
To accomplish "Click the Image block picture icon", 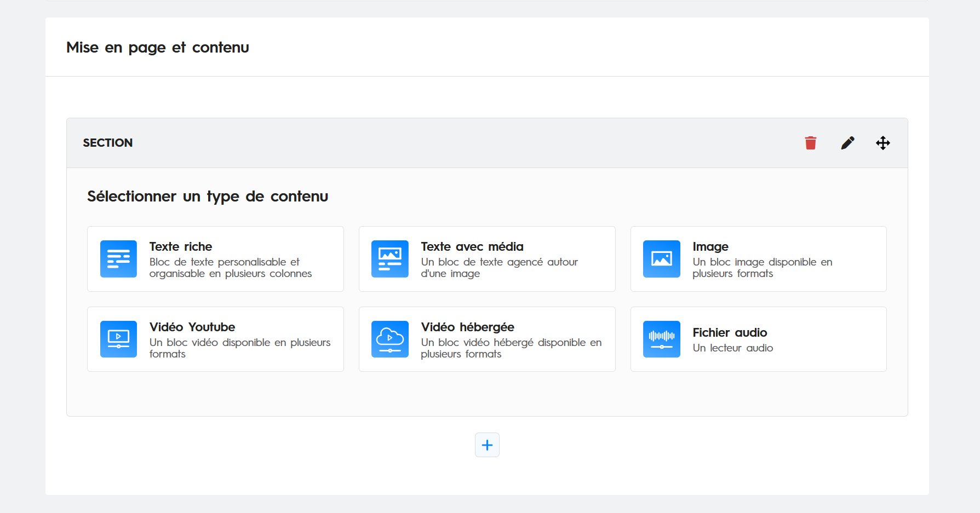I will [662, 259].
